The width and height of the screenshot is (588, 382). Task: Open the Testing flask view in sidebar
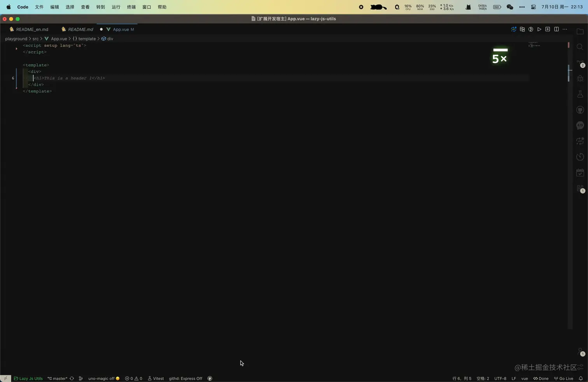coord(580,94)
